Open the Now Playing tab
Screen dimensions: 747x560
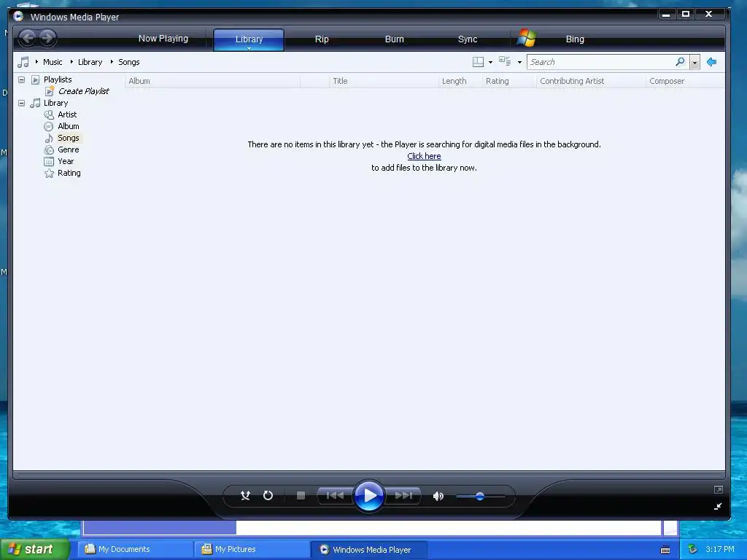(x=163, y=39)
